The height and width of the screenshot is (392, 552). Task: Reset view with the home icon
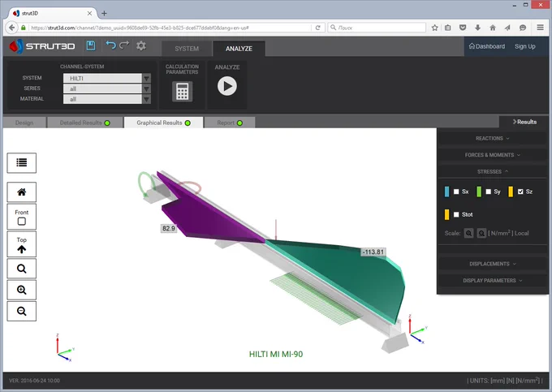(21, 192)
